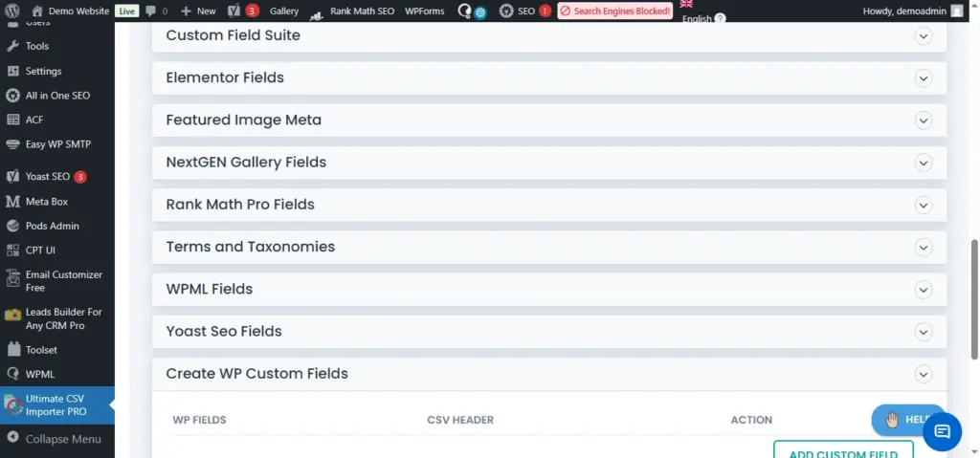Expand the Custom Field Suite section
This screenshot has width=980, height=458.
(924, 35)
